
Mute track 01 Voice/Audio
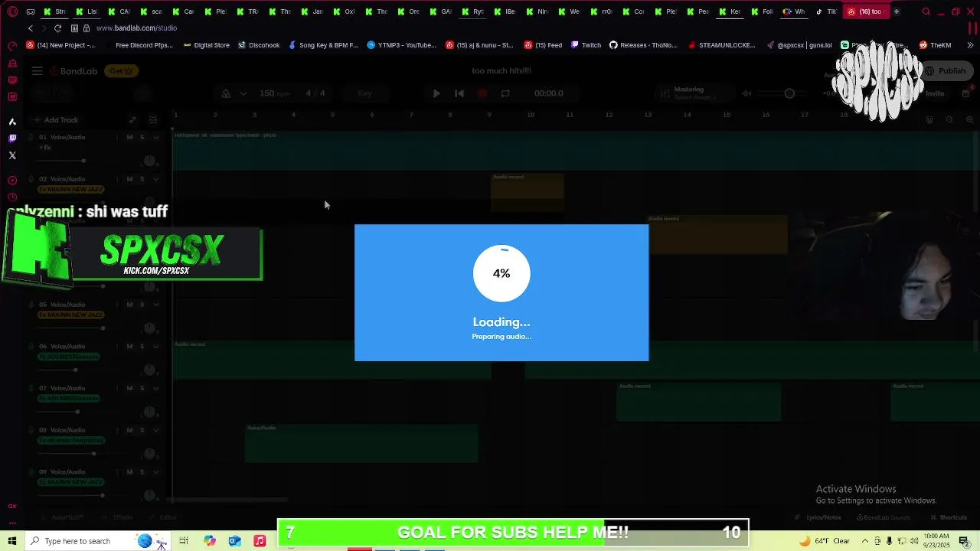click(x=129, y=138)
